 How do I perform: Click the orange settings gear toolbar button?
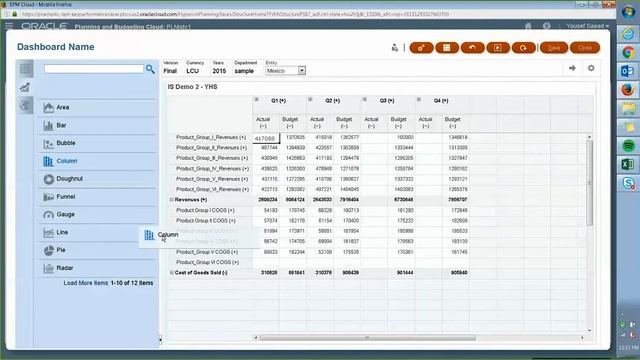pyautogui.click(x=421, y=48)
